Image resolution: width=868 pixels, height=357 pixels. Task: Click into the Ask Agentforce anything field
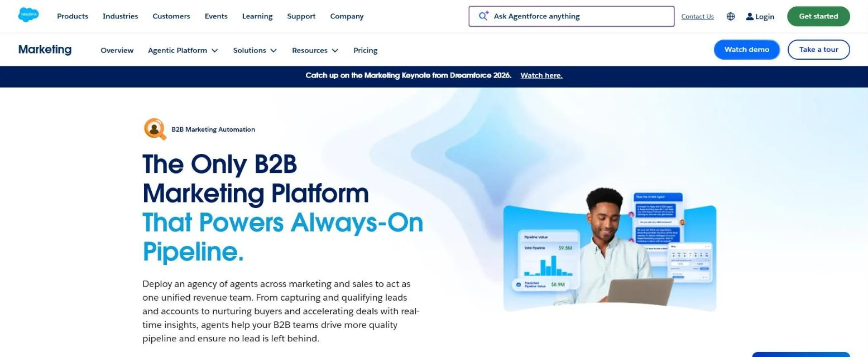tap(572, 16)
